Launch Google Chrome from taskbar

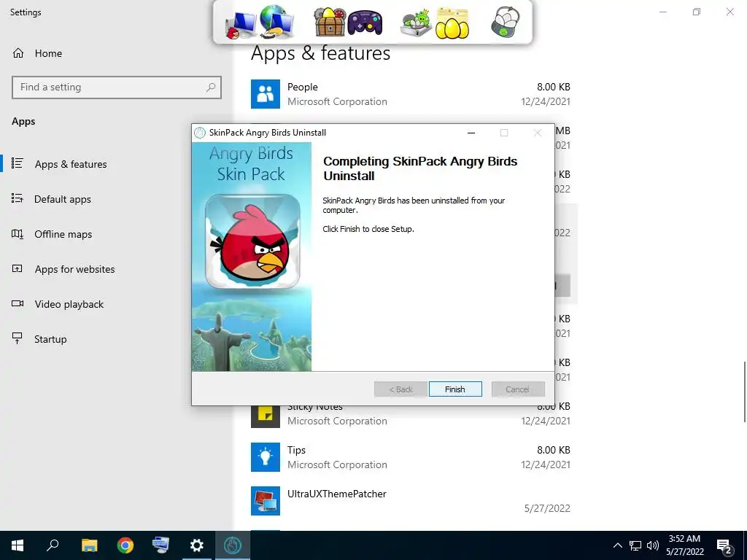click(125, 545)
